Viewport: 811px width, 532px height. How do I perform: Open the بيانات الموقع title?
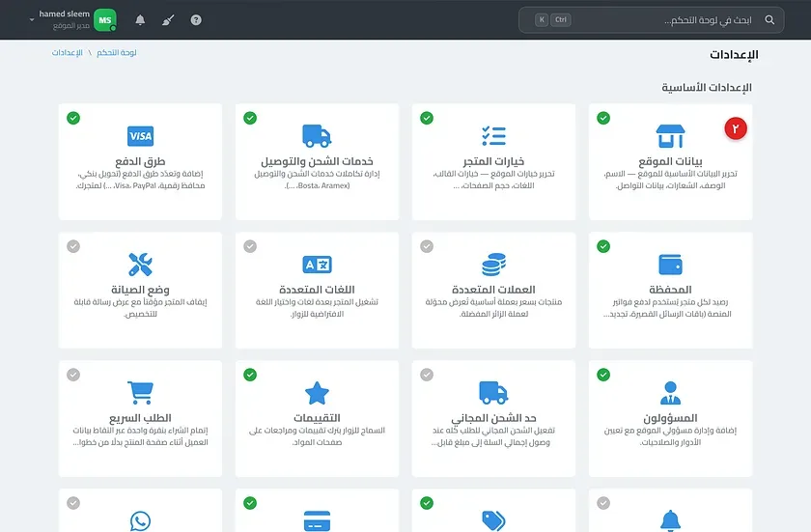coord(670,161)
